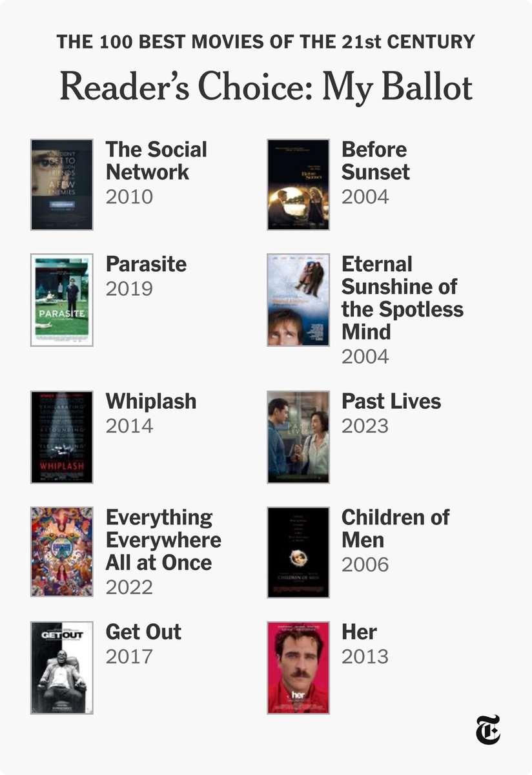Select the Get Out poster thumbnail

coord(62,668)
